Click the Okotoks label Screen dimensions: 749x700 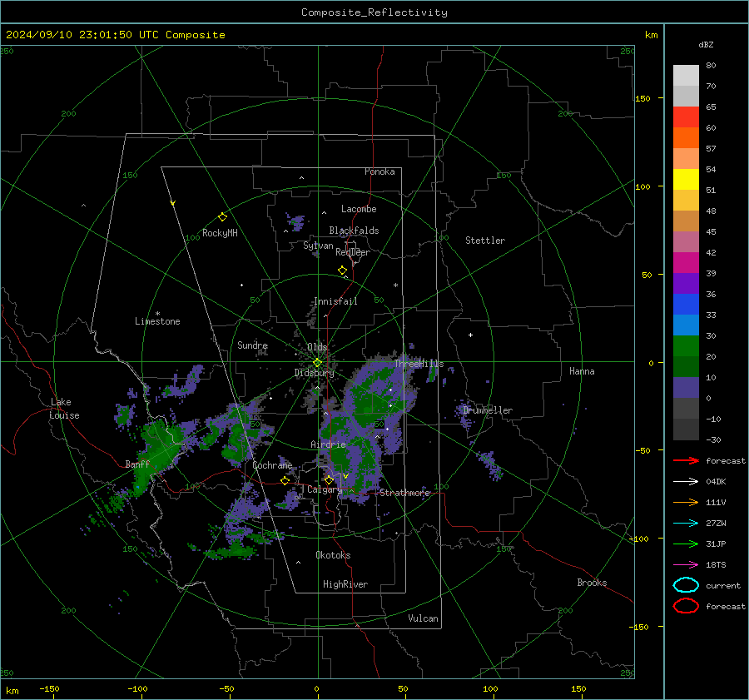point(333,555)
